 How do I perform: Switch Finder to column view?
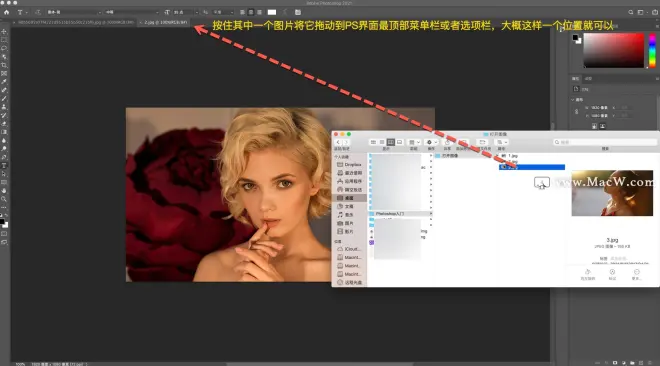pos(391,142)
